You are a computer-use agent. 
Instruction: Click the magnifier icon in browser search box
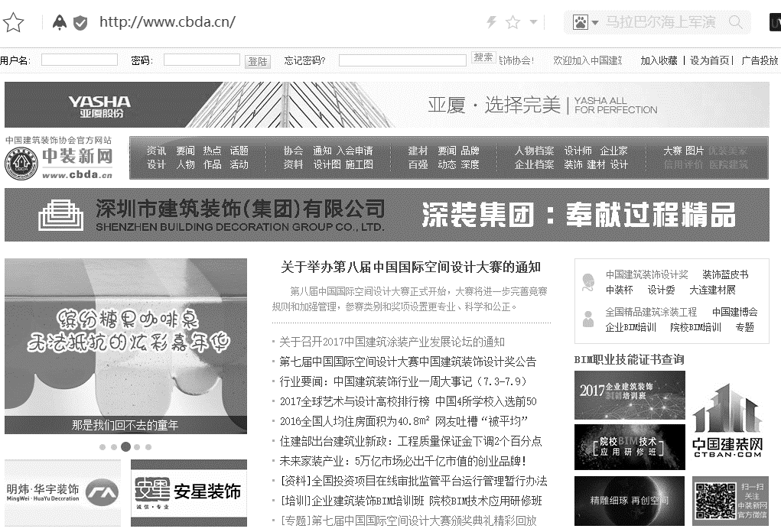736,22
